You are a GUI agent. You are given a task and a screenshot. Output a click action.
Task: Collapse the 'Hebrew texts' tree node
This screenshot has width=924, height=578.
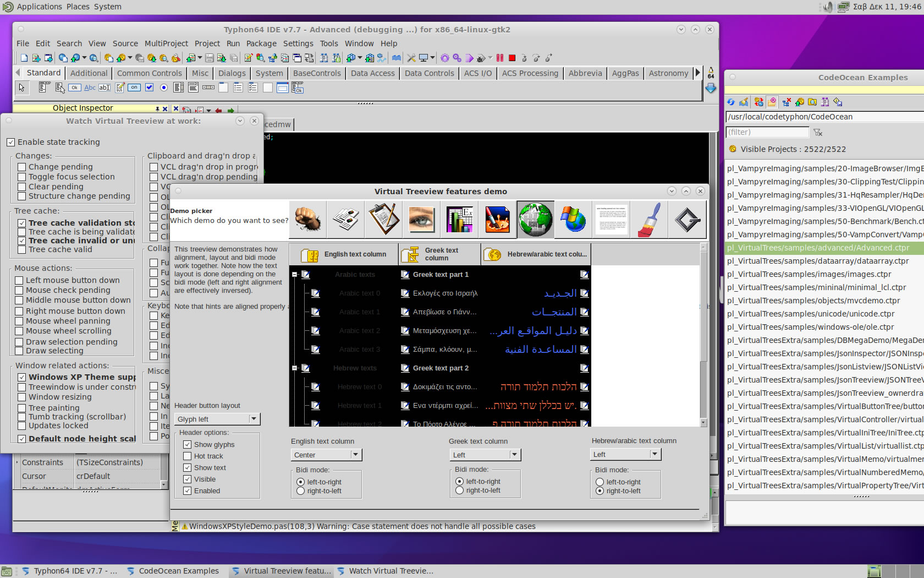click(x=295, y=368)
